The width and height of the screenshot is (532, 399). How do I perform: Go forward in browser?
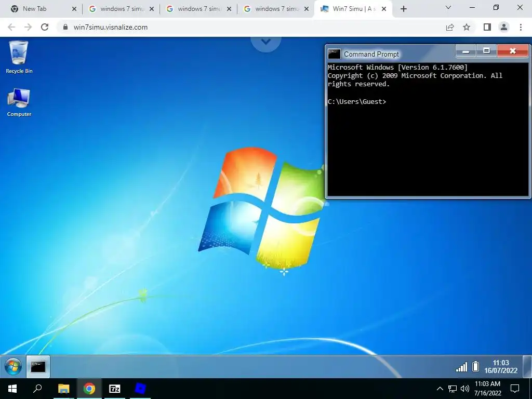(28, 27)
